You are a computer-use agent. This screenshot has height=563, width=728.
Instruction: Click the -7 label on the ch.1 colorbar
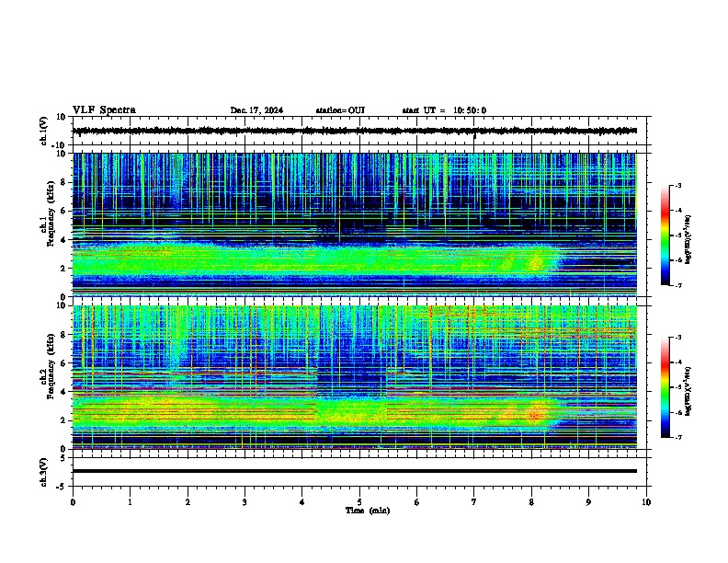coord(677,285)
